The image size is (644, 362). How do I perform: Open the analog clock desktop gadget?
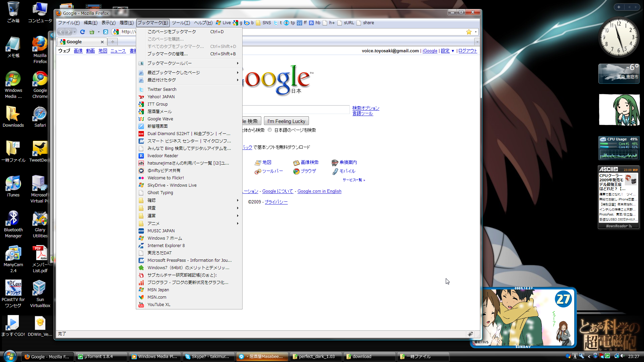coord(619,37)
